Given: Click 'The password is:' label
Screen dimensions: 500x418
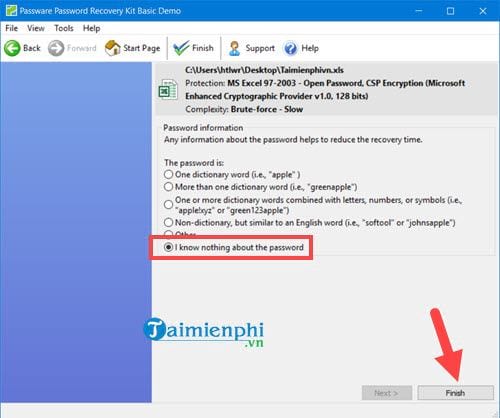Looking at the screenshot, I should coord(194,163).
